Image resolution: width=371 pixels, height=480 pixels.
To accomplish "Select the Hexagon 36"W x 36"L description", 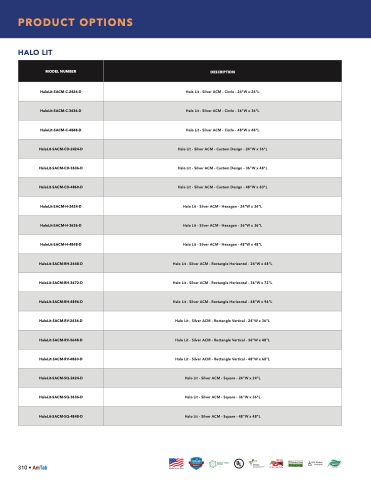I will 223,225.
